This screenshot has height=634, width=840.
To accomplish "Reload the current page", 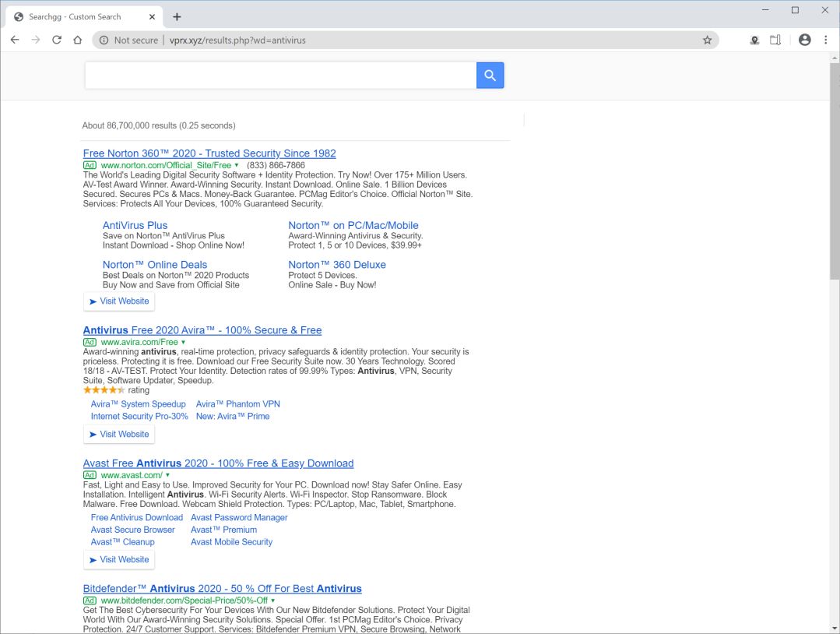I will pyautogui.click(x=56, y=41).
